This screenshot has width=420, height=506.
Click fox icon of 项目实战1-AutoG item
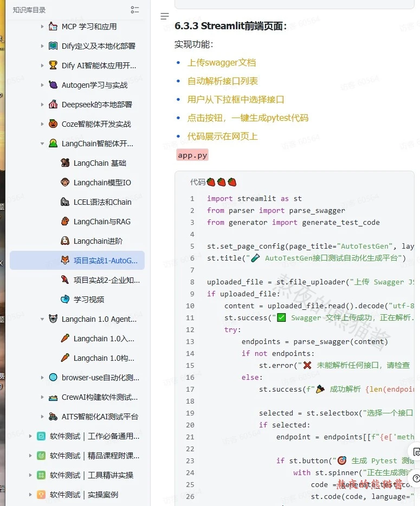pos(65,260)
